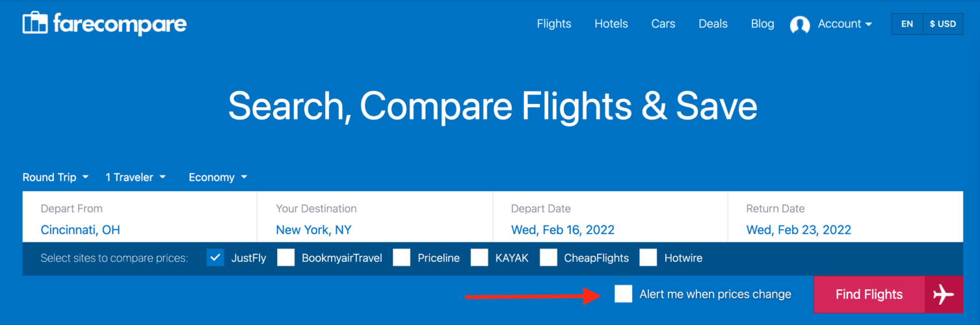The height and width of the screenshot is (325, 980).
Task: Open the Deals menu item
Action: (x=713, y=24)
